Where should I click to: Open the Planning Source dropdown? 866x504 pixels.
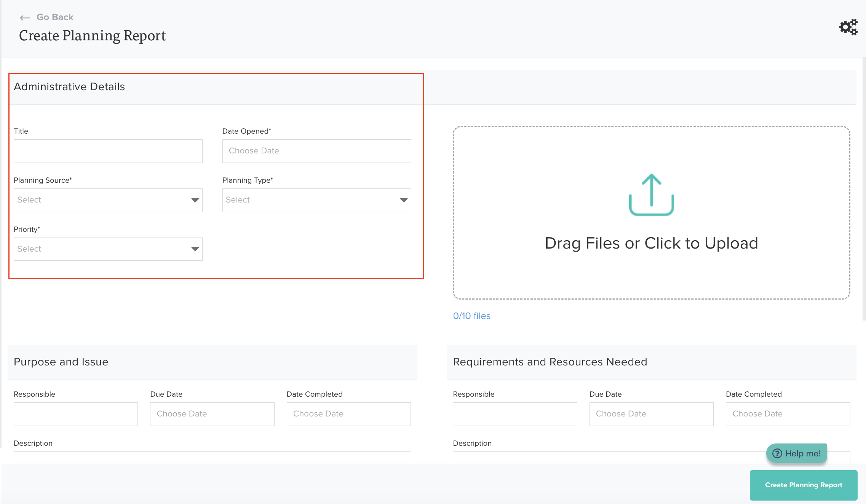click(x=108, y=200)
